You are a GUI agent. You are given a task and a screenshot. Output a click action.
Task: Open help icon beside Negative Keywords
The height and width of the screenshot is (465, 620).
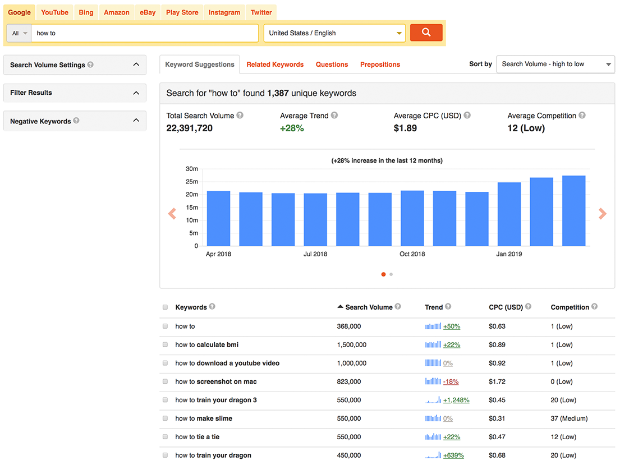[76, 120]
